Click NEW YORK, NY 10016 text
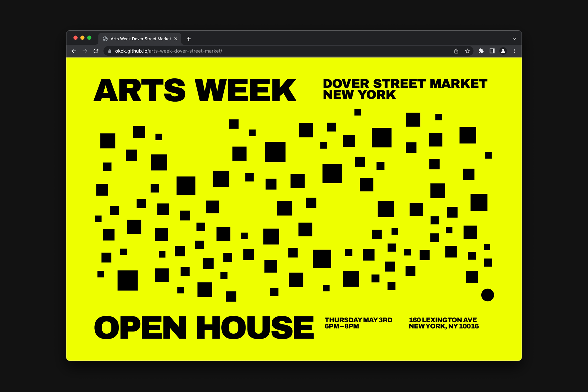The width and height of the screenshot is (588, 392). point(444,326)
